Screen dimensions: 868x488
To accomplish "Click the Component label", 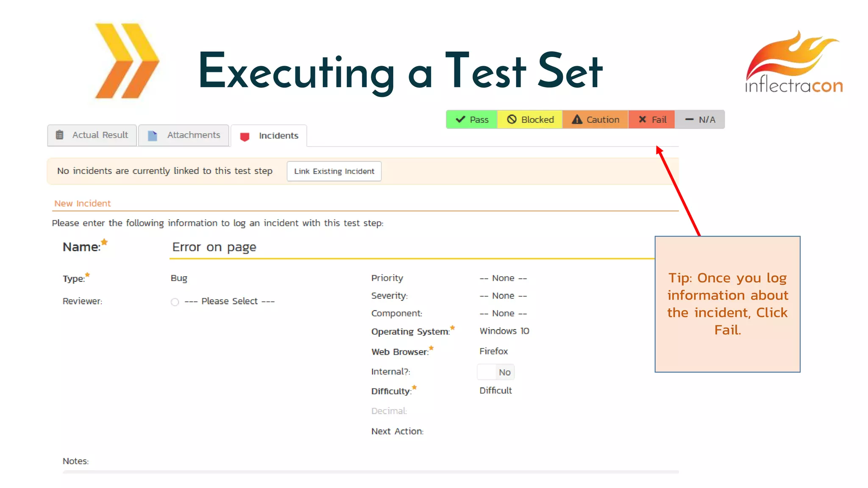I will [x=397, y=313].
